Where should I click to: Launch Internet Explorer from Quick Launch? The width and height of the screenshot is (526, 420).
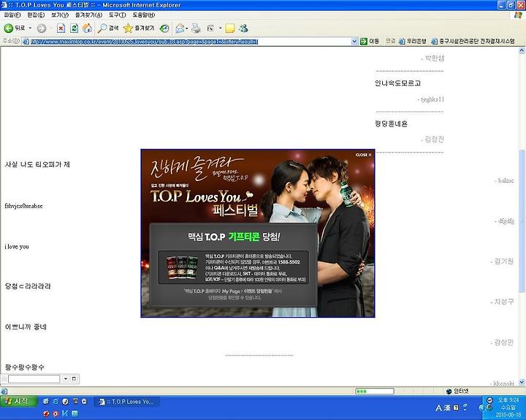tap(56, 401)
